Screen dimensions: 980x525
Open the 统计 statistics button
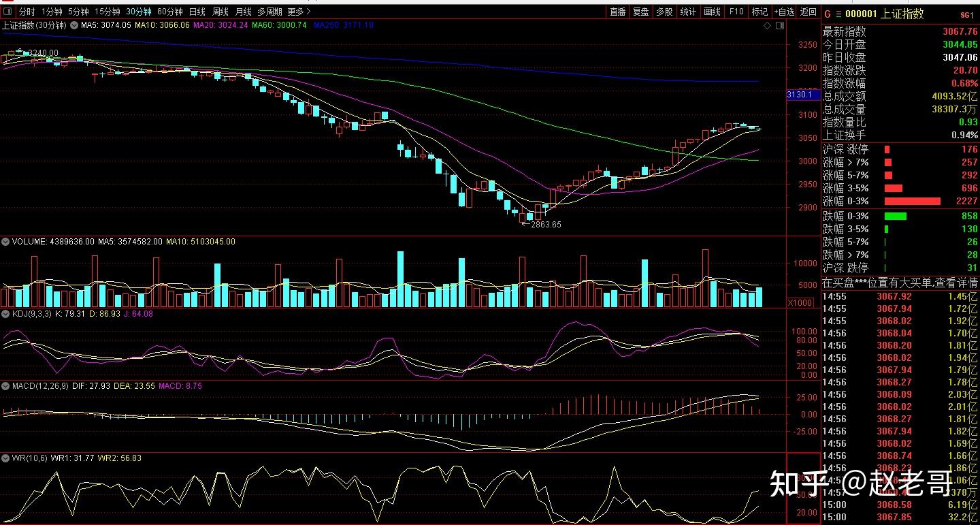pos(689,12)
